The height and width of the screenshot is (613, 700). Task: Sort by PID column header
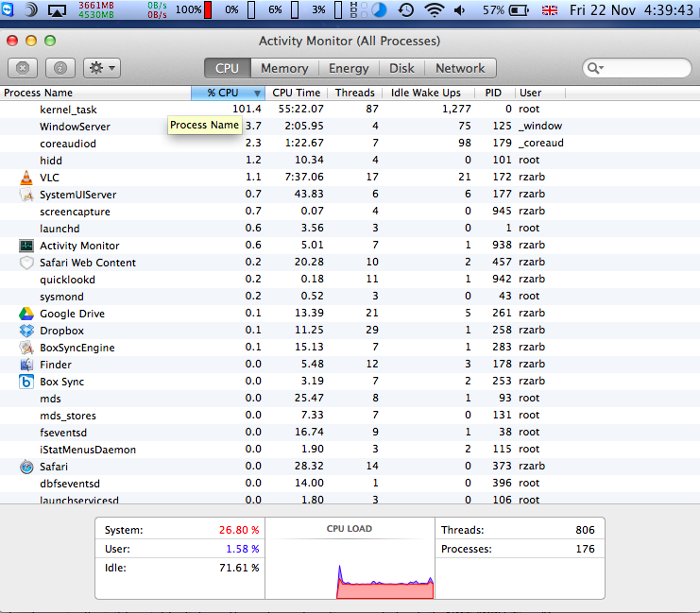click(493, 93)
